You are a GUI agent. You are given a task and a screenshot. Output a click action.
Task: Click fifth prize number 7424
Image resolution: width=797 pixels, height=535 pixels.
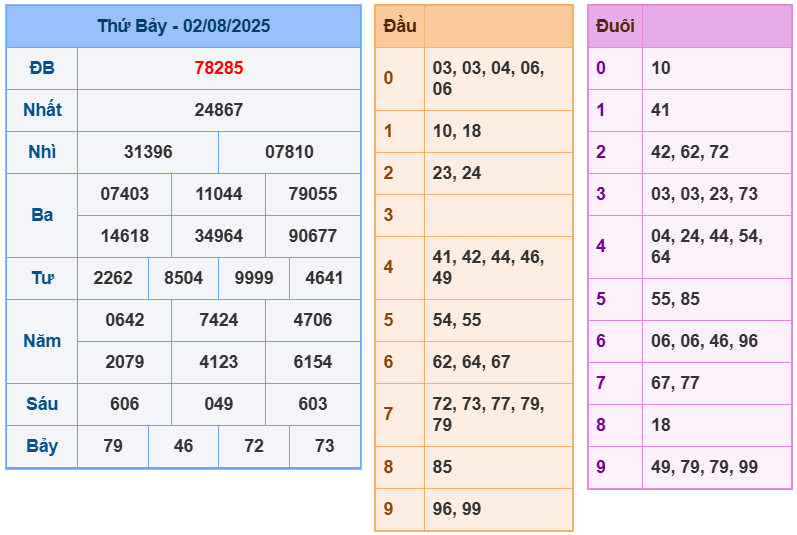(x=218, y=320)
